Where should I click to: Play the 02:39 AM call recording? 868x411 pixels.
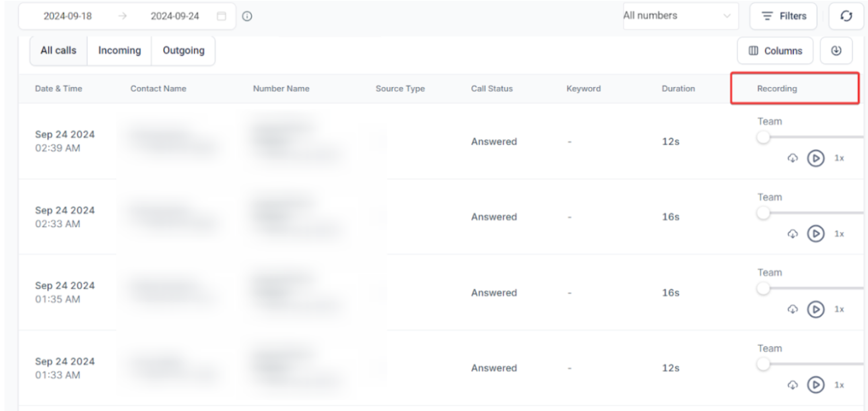pyautogui.click(x=817, y=158)
